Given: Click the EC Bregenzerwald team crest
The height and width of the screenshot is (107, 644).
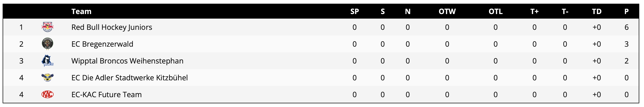Looking at the screenshot, I should [47, 44].
